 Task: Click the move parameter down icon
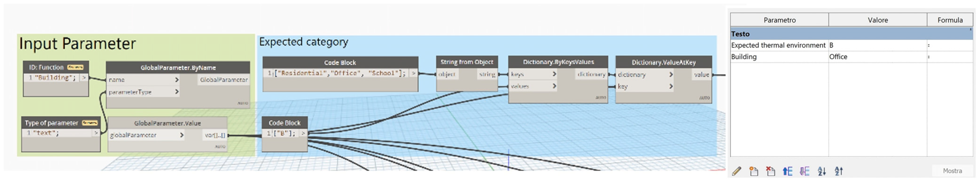[x=804, y=171]
